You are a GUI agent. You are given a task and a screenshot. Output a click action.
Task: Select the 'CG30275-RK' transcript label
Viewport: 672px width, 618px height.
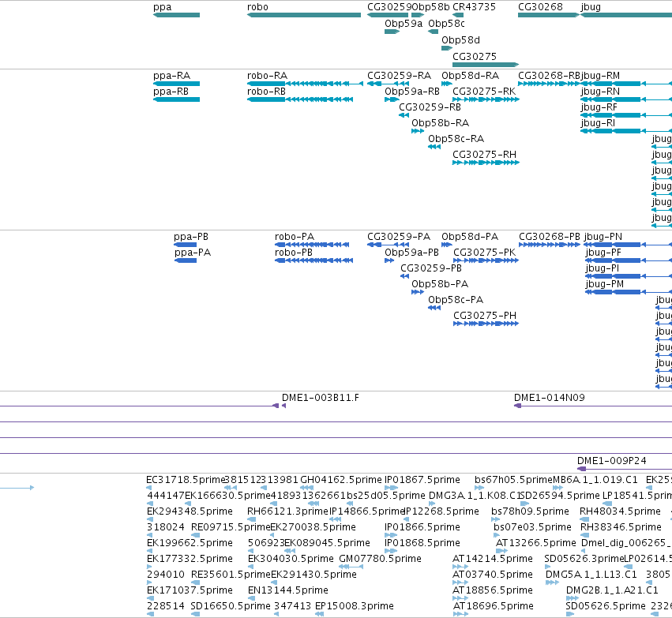tap(484, 92)
